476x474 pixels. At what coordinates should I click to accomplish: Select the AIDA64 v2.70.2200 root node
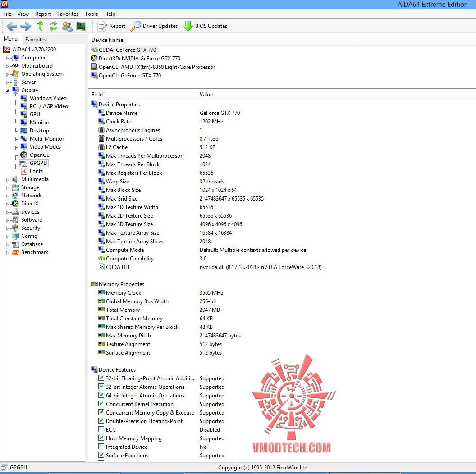click(30, 50)
